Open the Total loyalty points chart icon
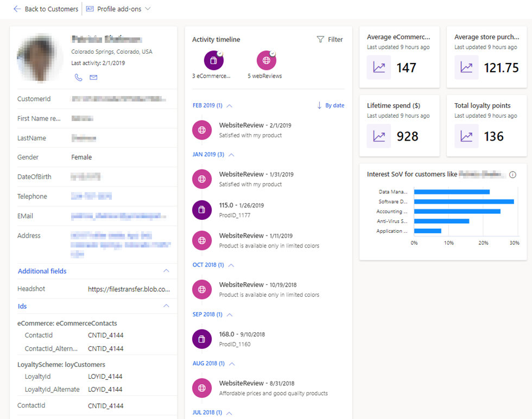Viewport: 532px width, 419px height. (x=466, y=136)
